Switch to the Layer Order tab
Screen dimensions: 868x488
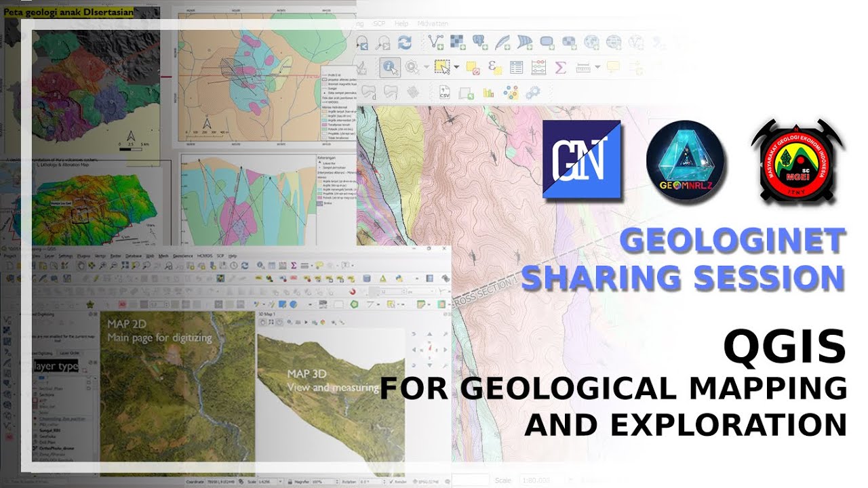69,352
